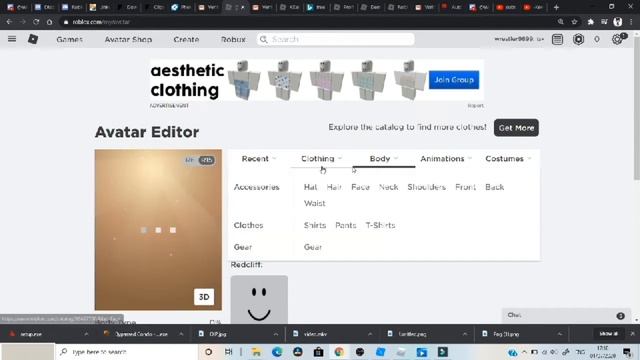
Task: Click Show all downloads button
Action: [x=608, y=334]
